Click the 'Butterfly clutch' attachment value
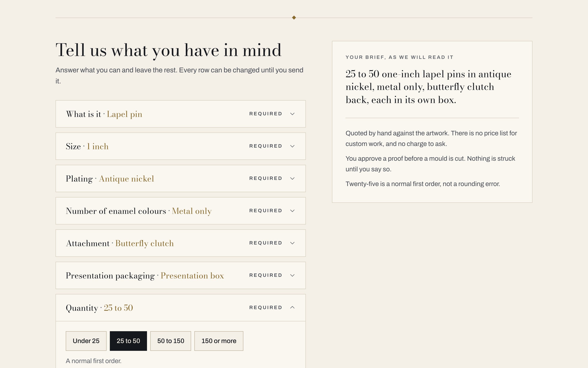588x368 pixels. (145, 243)
